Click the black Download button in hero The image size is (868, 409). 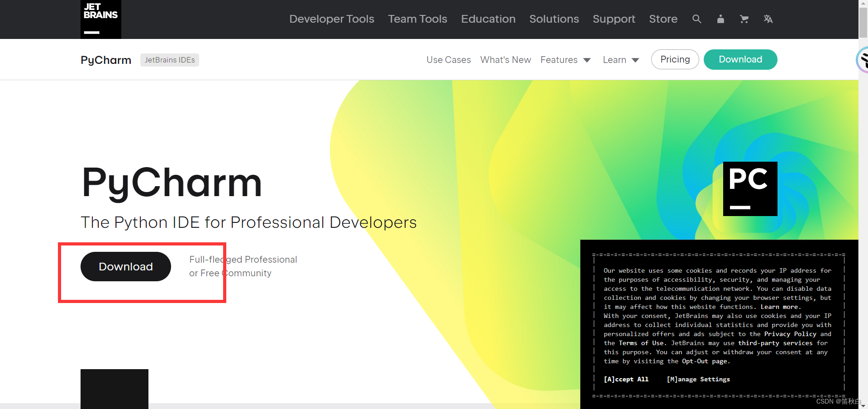(126, 266)
